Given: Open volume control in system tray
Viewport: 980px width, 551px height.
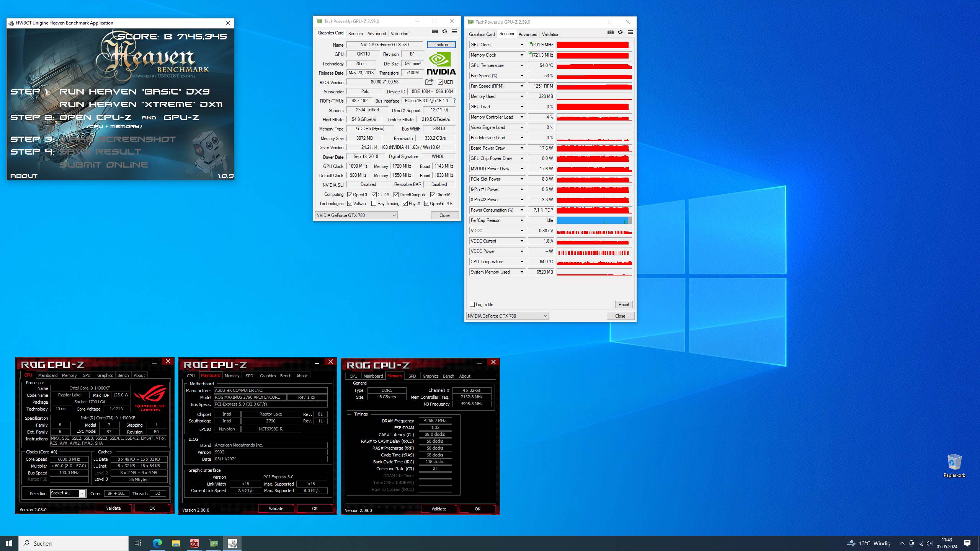Looking at the screenshot, I should (929, 543).
